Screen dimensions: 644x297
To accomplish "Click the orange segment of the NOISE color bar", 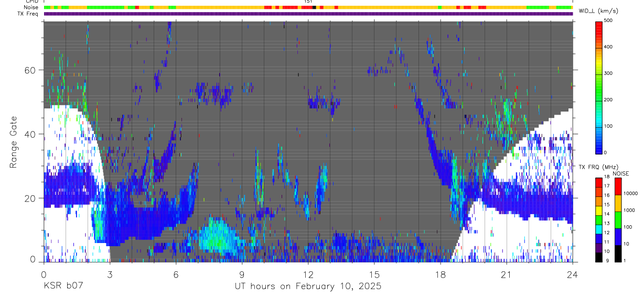I will 618,203.
